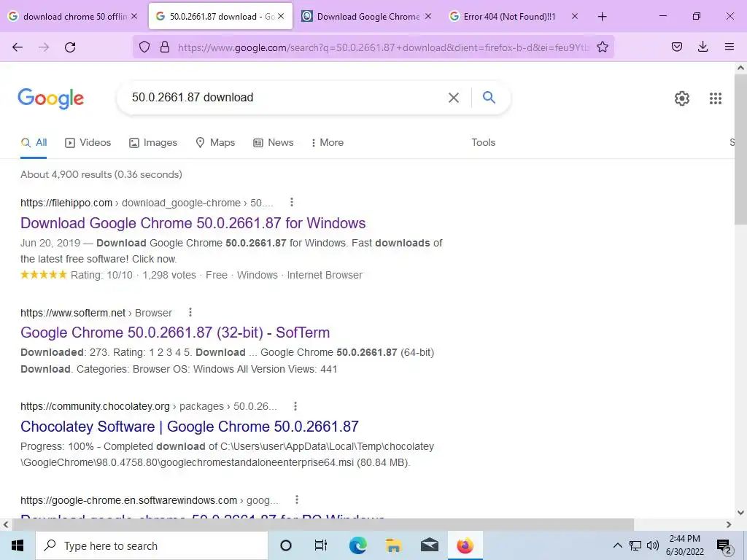
Task: Bookmark this page with the star
Action: 602,47
